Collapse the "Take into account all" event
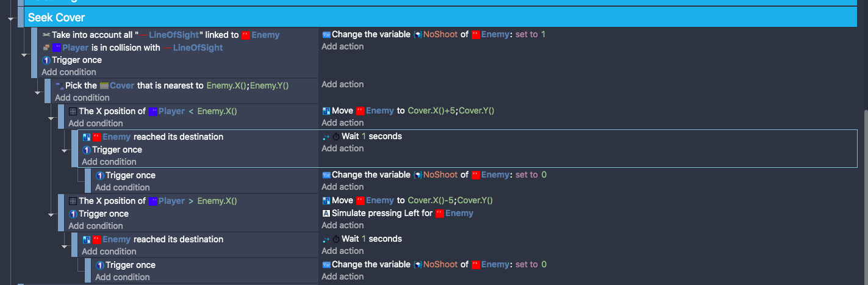The width and height of the screenshot is (868, 285). coord(24,55)
